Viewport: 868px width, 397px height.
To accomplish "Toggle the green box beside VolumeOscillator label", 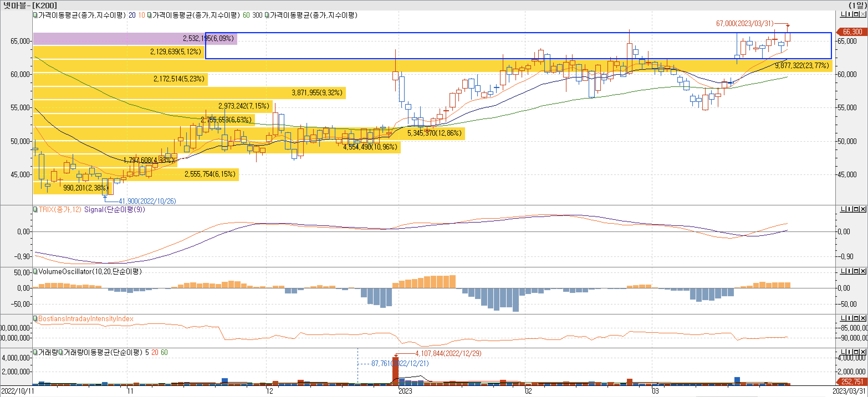I will point(35,271).
